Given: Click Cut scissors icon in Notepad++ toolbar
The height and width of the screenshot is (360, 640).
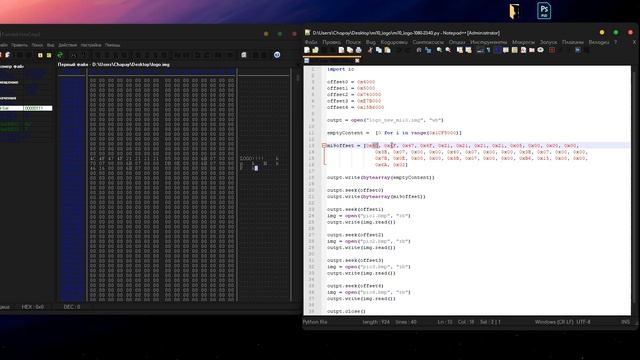Looking at the screenshot, I should click(x=370, y=50).
